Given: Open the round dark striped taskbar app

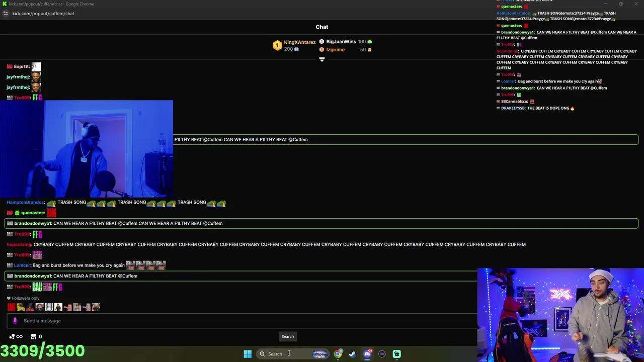Looking at the screenshot, I should (x=382, y=354).
